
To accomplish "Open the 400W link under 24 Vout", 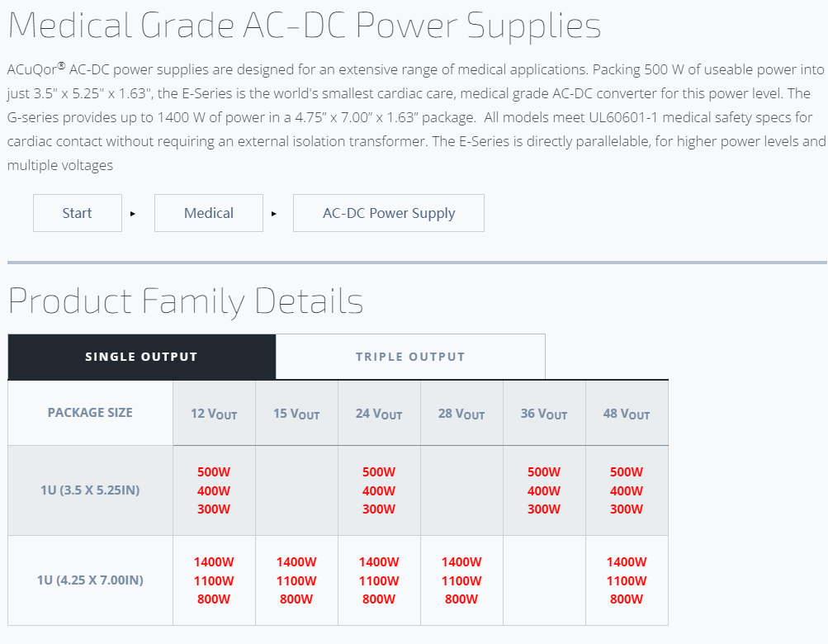I will [x=379, y=490].
